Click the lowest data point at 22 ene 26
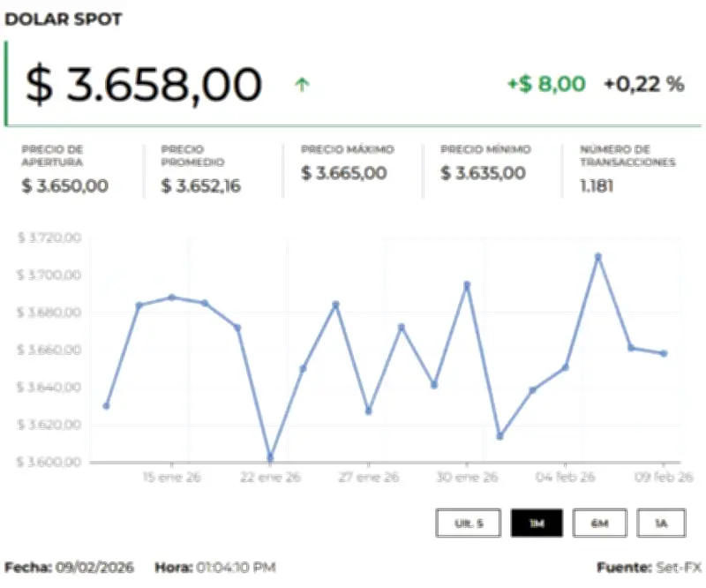The height and width of the screenshot is (588, 706). coord(270,458)
